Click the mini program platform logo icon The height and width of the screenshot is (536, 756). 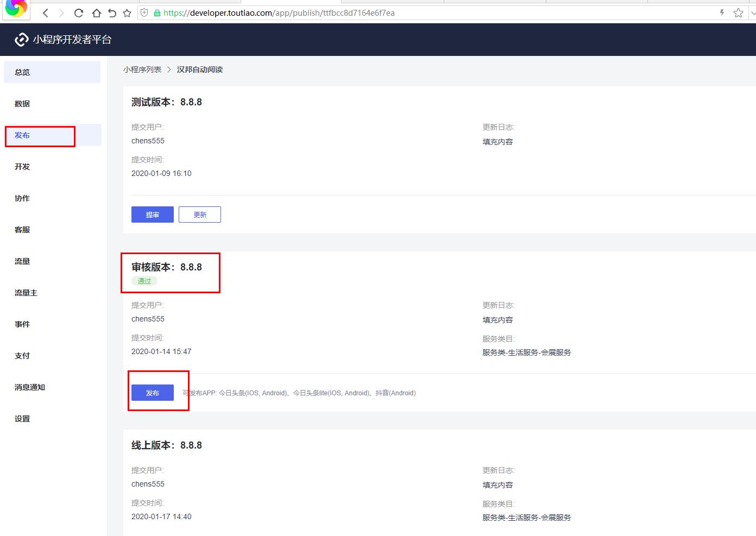21,39
